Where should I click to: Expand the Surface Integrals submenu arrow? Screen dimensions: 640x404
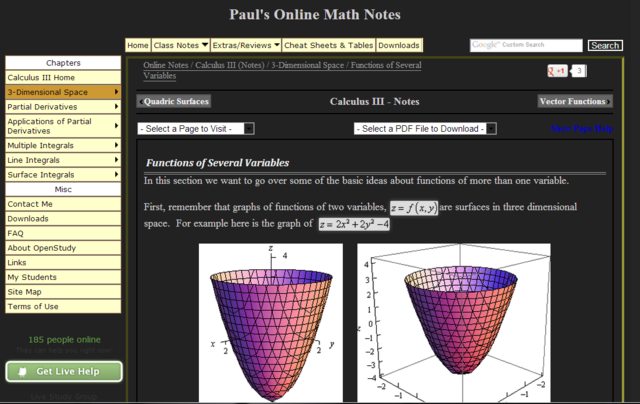coord(116,174)
